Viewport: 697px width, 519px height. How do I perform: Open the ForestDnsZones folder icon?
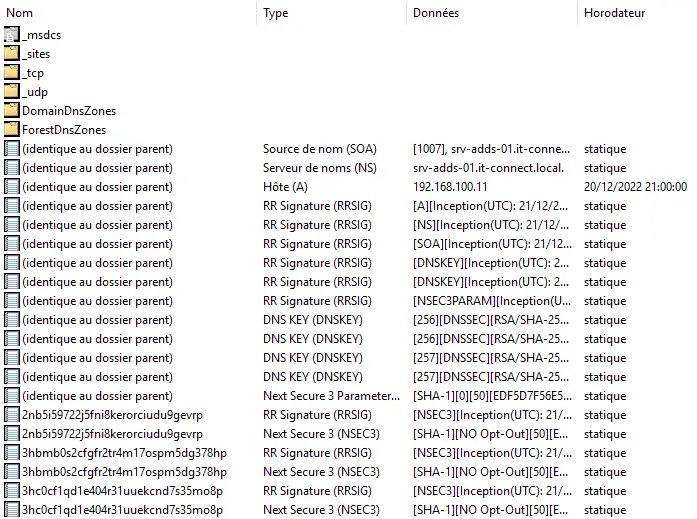tap(12, 129)
